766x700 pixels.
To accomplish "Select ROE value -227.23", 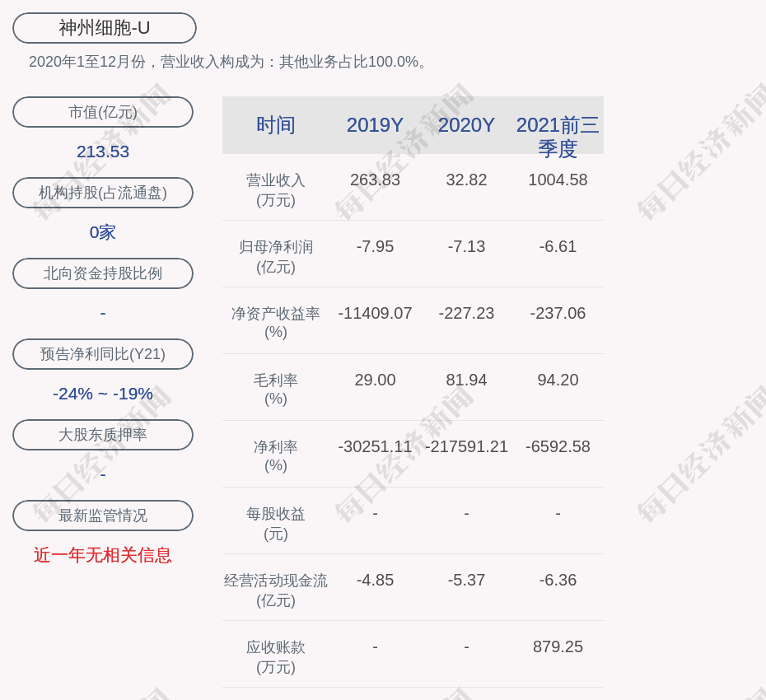I will tap(466, 313).
